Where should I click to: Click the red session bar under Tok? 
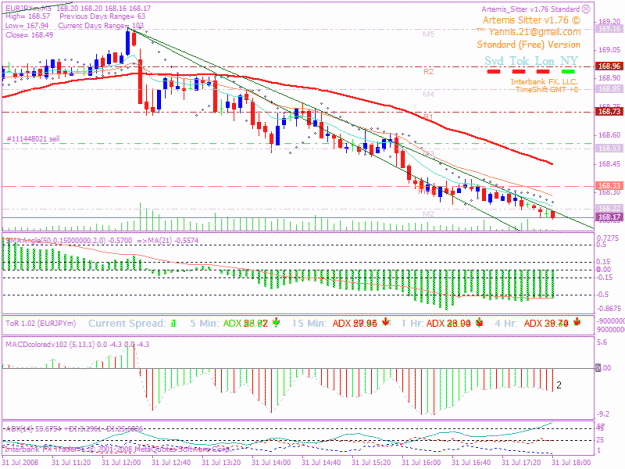coord(518,72)
